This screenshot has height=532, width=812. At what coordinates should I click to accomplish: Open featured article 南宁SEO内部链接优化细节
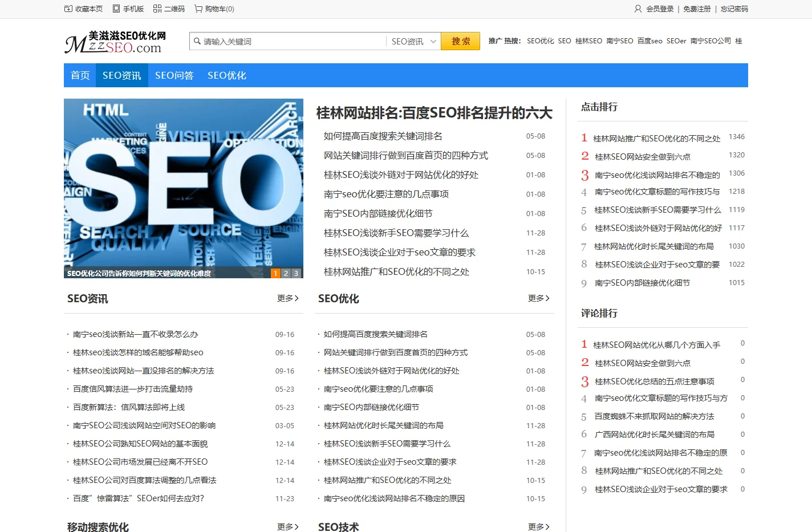pos(378,214)
